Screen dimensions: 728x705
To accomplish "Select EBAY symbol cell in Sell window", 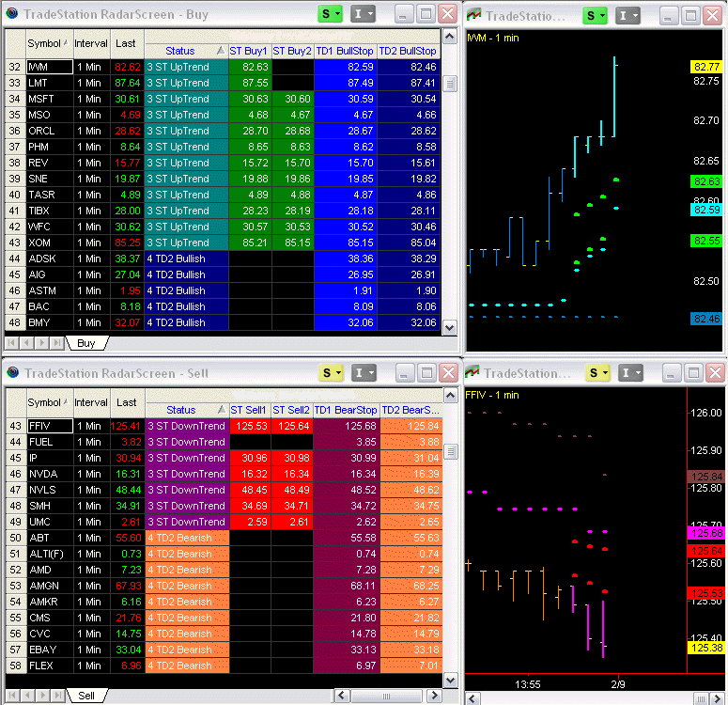I will click(x=50, y=650).
